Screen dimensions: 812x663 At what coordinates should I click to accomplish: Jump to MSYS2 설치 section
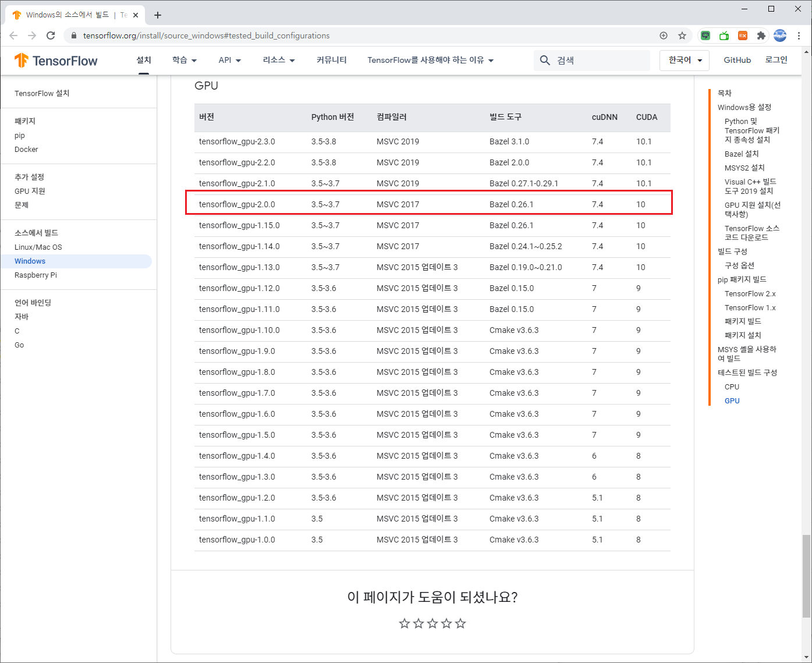coord(744,168)
